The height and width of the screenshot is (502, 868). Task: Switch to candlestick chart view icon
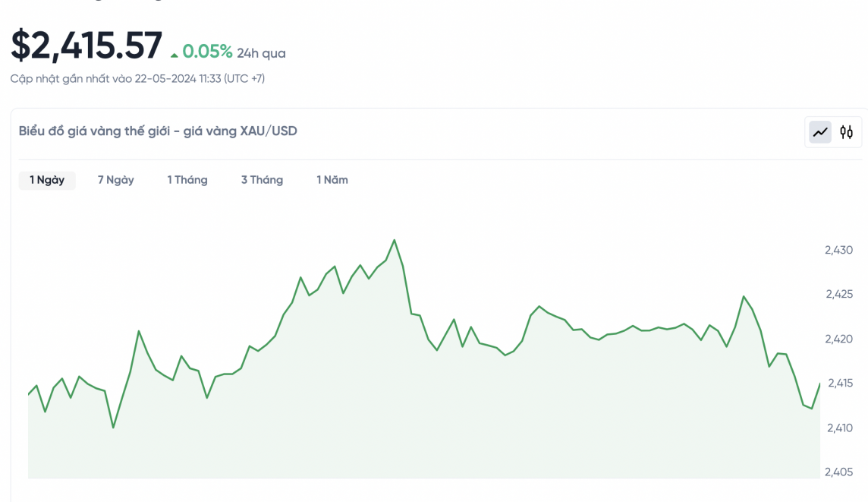pos(846,132)
